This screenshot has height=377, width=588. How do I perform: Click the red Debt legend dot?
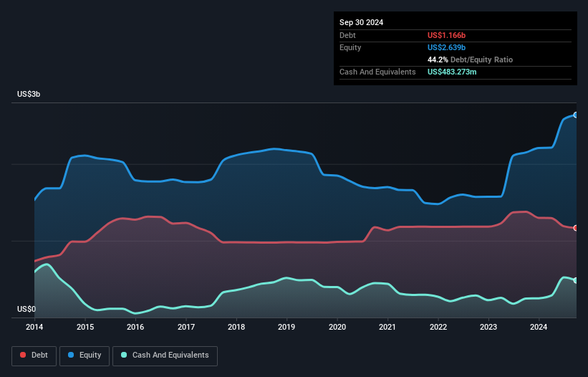click(23, 355)
